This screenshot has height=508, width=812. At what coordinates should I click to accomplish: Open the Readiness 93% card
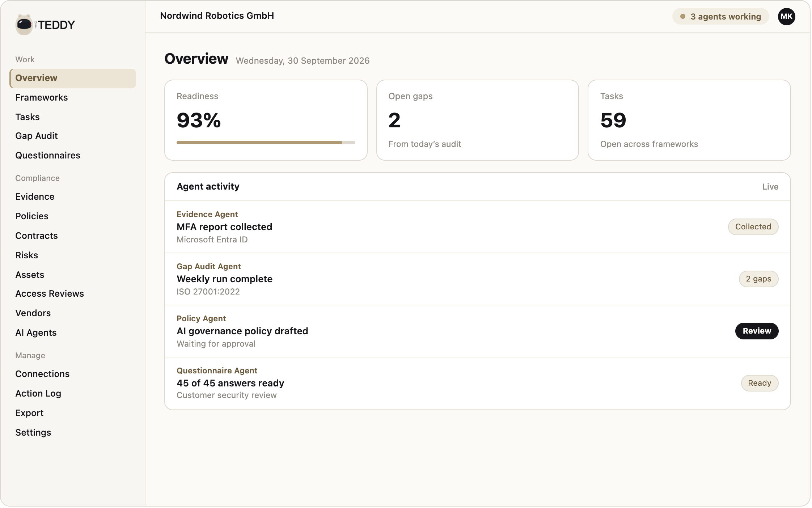click(266, 120)
